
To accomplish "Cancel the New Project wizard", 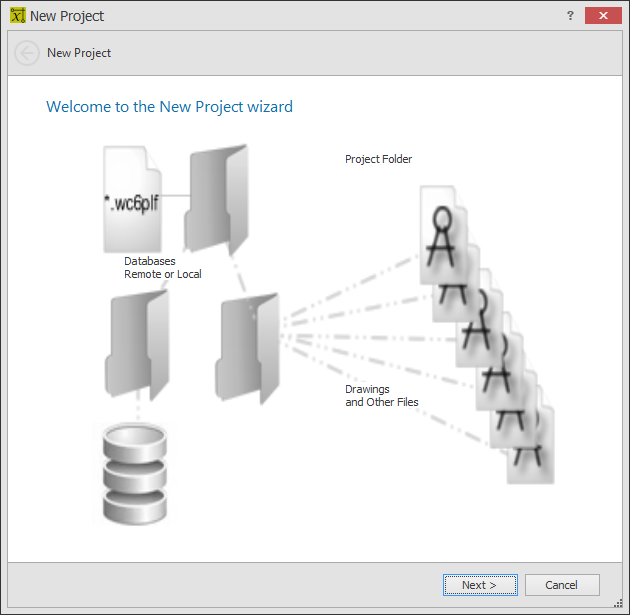I will (x=562, y=585).
